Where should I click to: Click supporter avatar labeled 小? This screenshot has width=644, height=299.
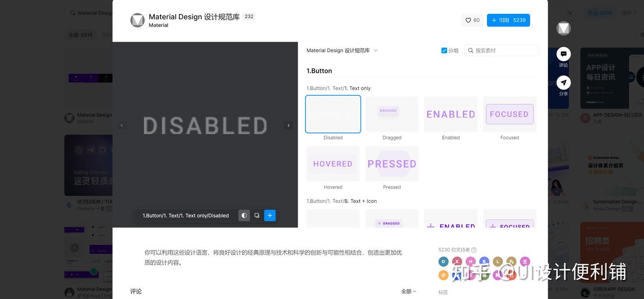point(443,275)
